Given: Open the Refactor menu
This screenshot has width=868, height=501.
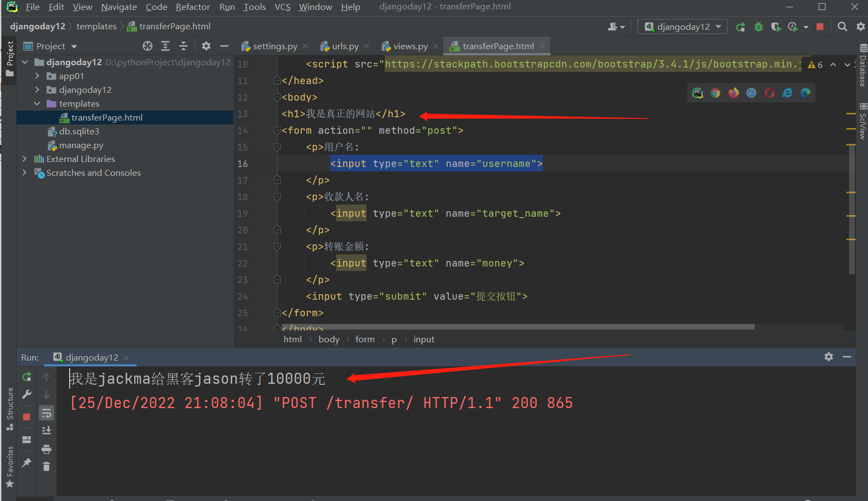Looking at the screenshot, I should pos(193,7).
